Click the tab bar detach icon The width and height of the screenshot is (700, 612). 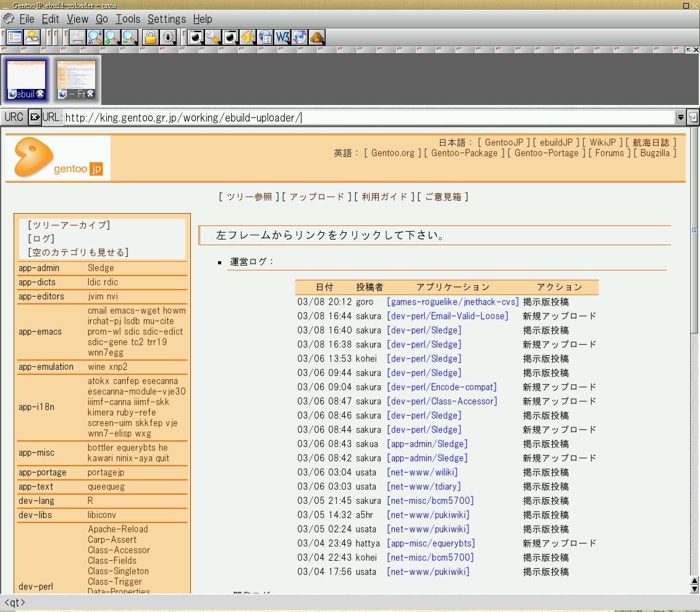pyautogui.click(x=688, y=50)
